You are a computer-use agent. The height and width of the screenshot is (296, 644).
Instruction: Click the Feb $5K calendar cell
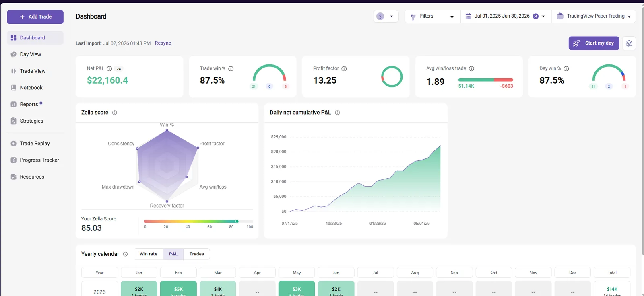[x=178, y=289]
